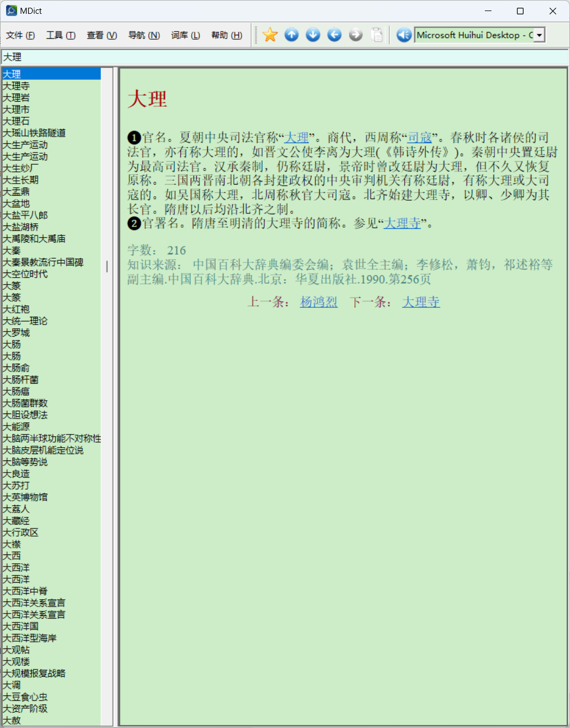Follow the 大理寺 link in definition two

(x=402, y=223)
